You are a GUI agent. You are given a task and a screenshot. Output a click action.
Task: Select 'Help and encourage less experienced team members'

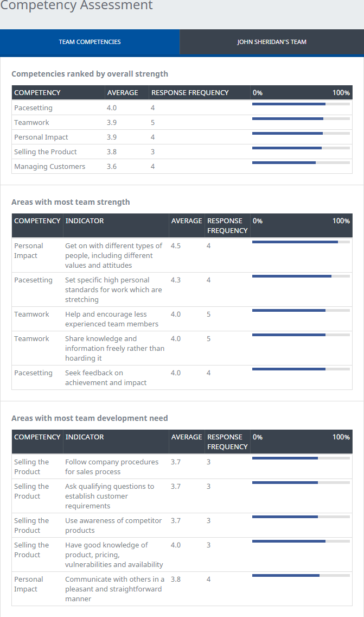pyautogui.click(x=112, y=319)
